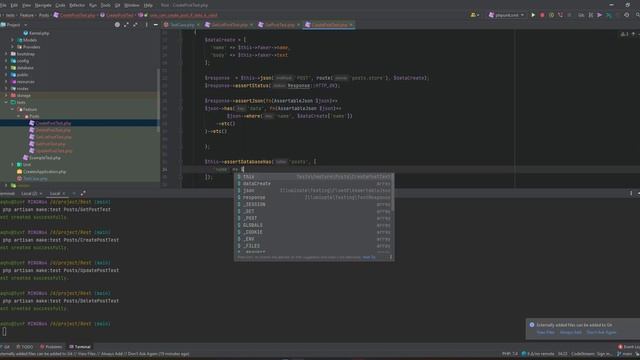Click Expand All icon in Project panel header
This screenshot has height=360, width=640.
click(x=126, y=25)
